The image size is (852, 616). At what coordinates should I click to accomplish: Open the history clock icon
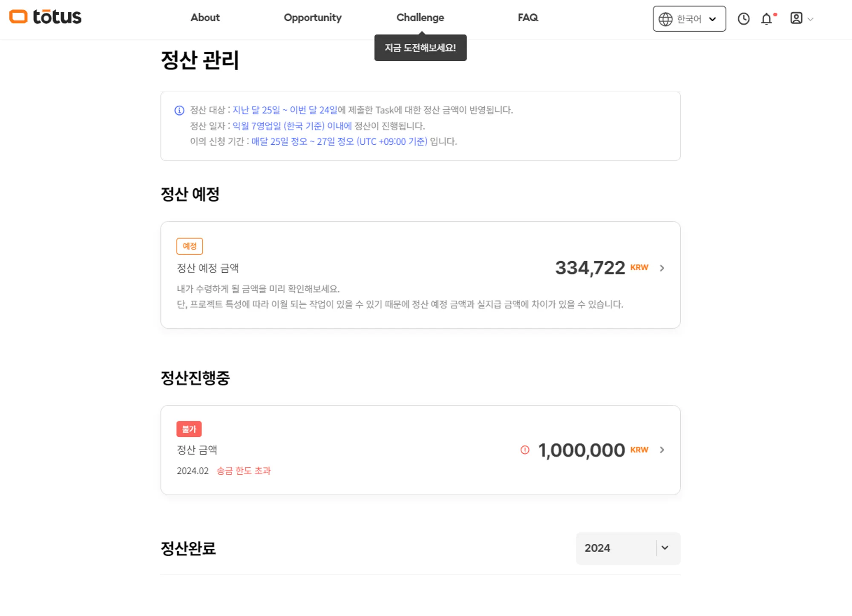coord(743,19)
